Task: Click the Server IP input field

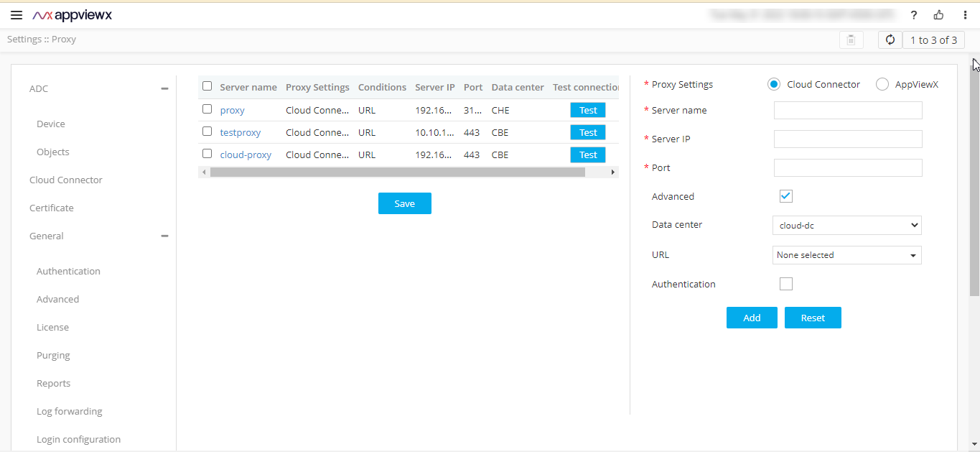Action: tap(848, 139)
